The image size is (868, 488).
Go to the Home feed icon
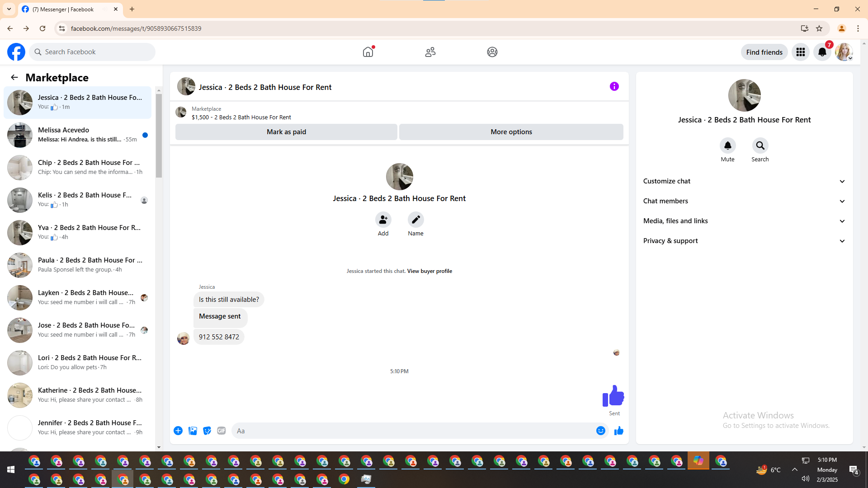pos(368,52)
